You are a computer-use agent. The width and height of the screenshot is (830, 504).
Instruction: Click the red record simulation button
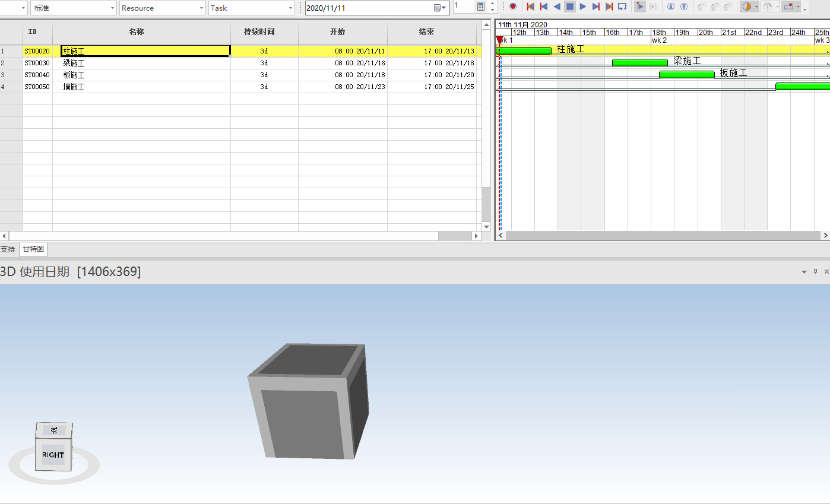point(513,7)
